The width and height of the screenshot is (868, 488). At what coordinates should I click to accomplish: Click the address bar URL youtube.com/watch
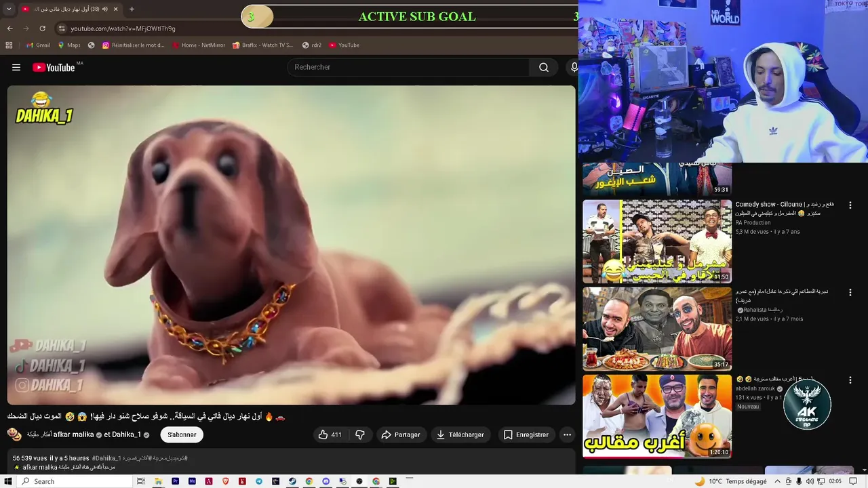click(x=123, y=28)
